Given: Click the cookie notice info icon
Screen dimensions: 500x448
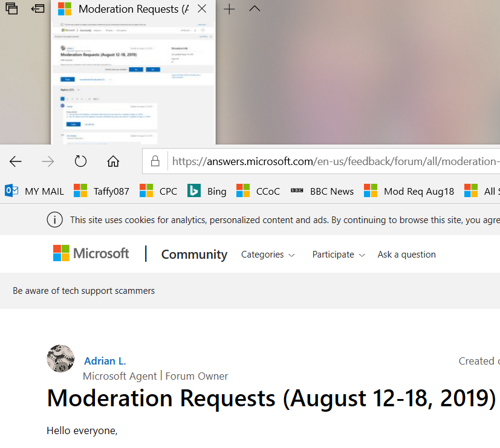Looking at the screenshot, I should [55, 219].
